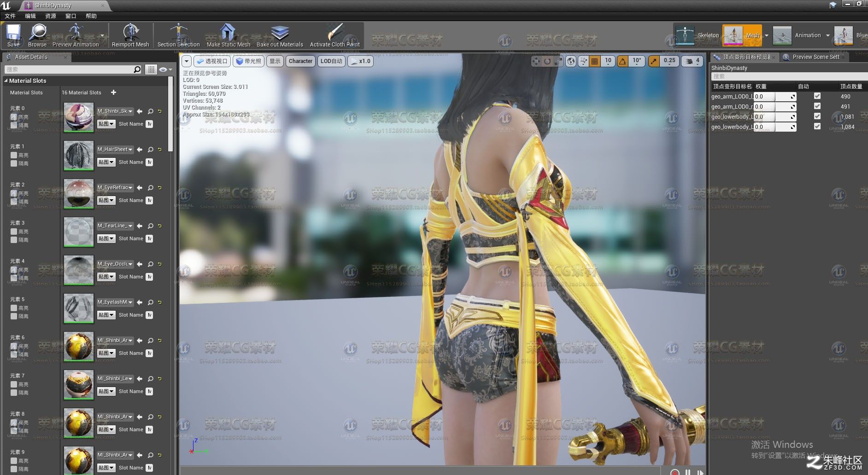Image resolution: width=868 pixels, height=475 pixels.
Task: Use selected asset arrow for M_TearLine slot
Action: coord(140,226)
